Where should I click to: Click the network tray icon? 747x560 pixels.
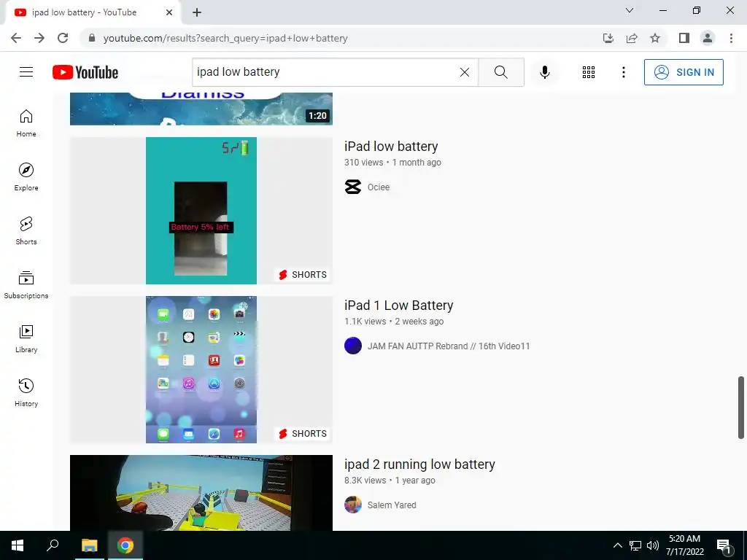(x=635, y=545)
